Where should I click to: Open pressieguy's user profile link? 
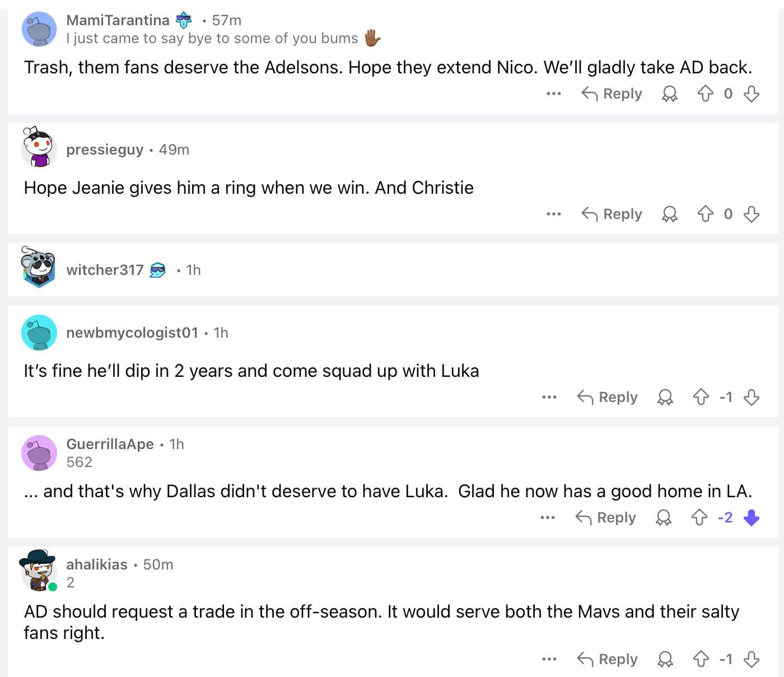(x=105, y=150)
